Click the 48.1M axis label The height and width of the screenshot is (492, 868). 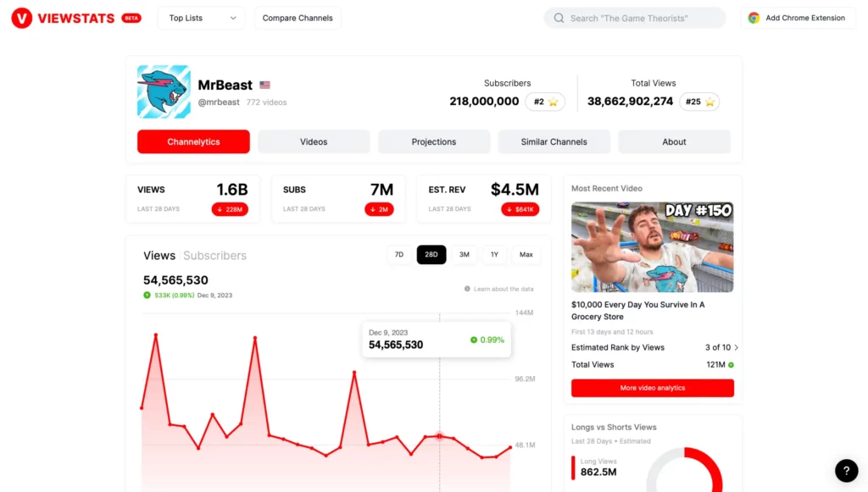click(x=525, y=445)
